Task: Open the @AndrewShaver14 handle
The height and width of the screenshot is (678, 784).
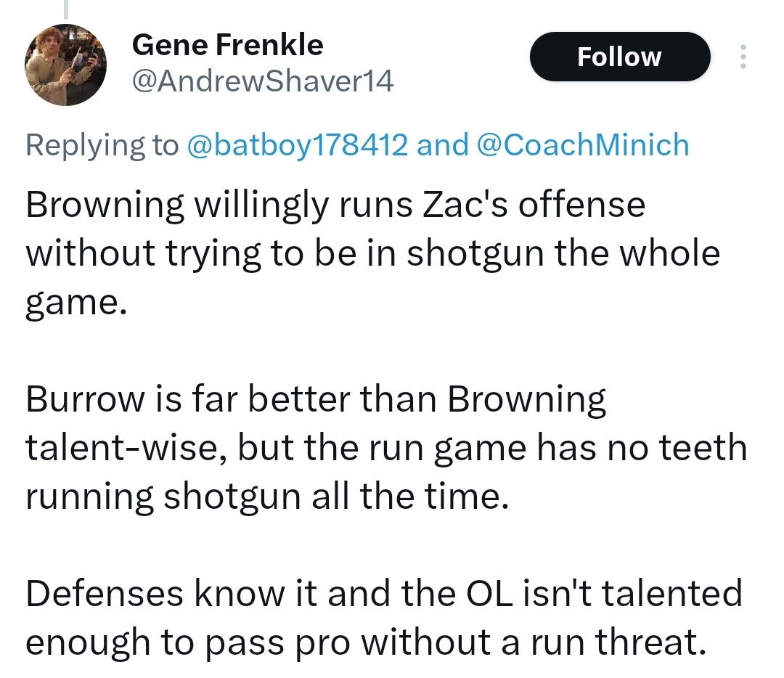Action: (x=262, y=82)
